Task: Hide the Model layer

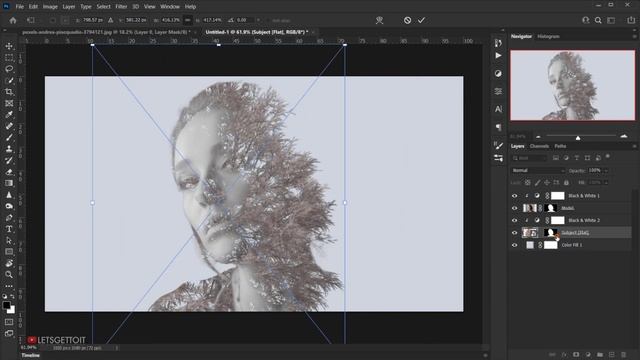Action: [x=514, y=208]
